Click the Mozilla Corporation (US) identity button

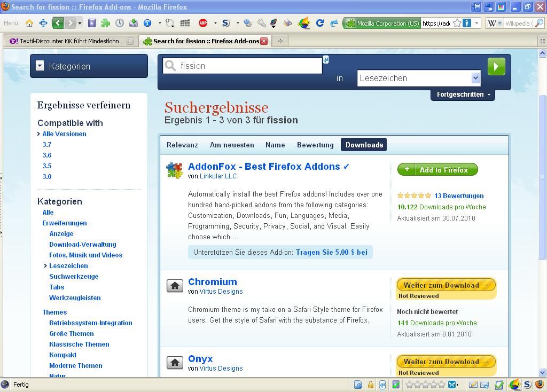pos(382,23)
